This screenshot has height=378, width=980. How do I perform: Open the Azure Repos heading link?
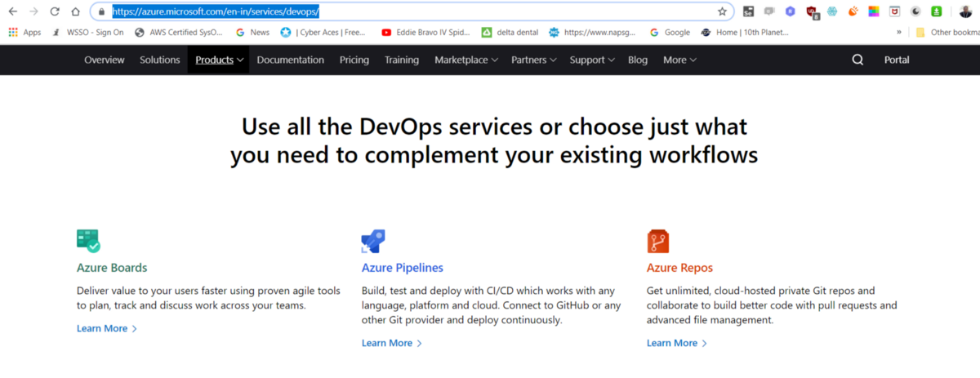(x=679, y=268)
